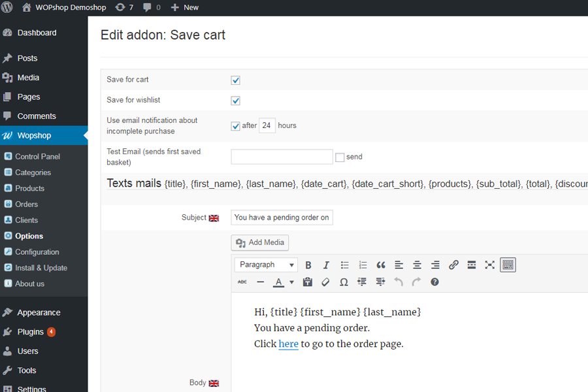Apply italic formatting in editor toolbar
Image resolution: width=588 pixels, height=392 pixels.
point(326,265)
